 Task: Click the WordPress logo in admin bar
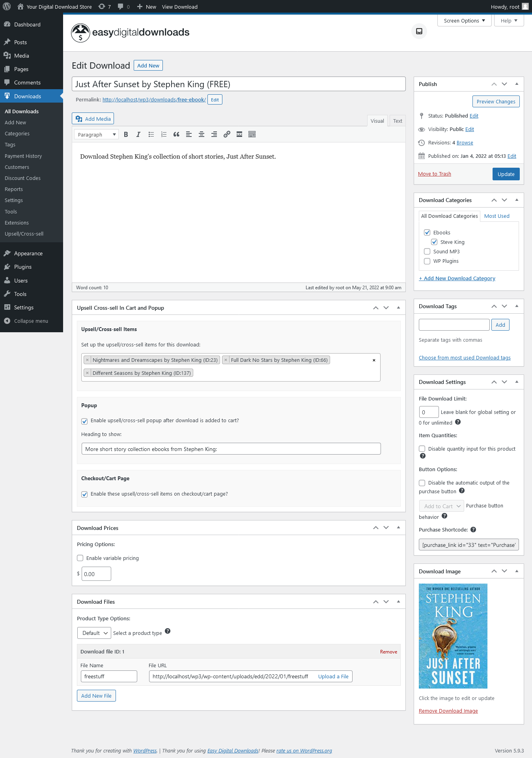pyautogui.click(x=7, y=7)
